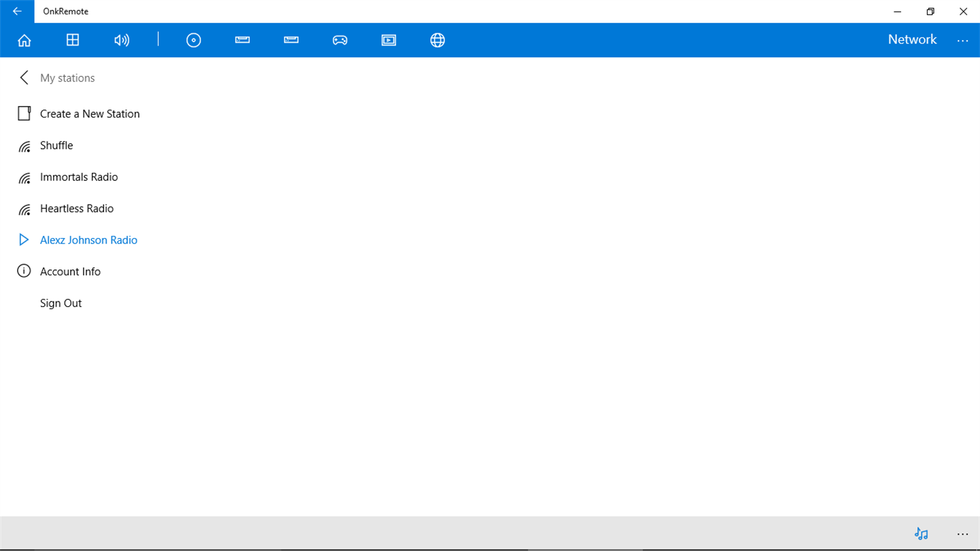Go to the Home icon
Screen dimensions: 980x551
coord(24,40)
